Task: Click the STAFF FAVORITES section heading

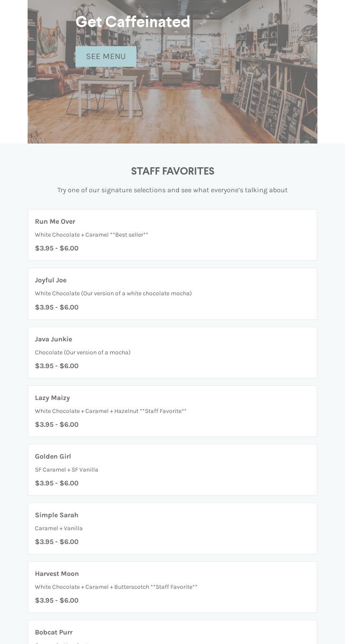Action: click(172, 171)
